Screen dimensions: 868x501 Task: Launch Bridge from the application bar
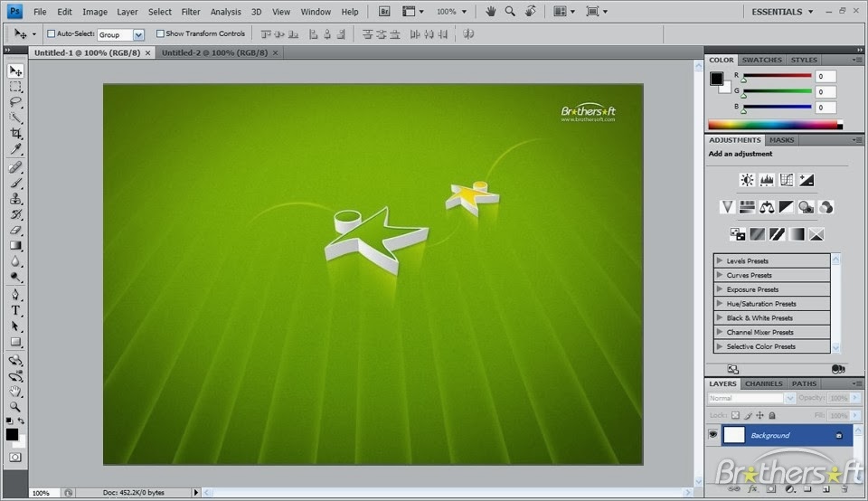click(384, 12)
